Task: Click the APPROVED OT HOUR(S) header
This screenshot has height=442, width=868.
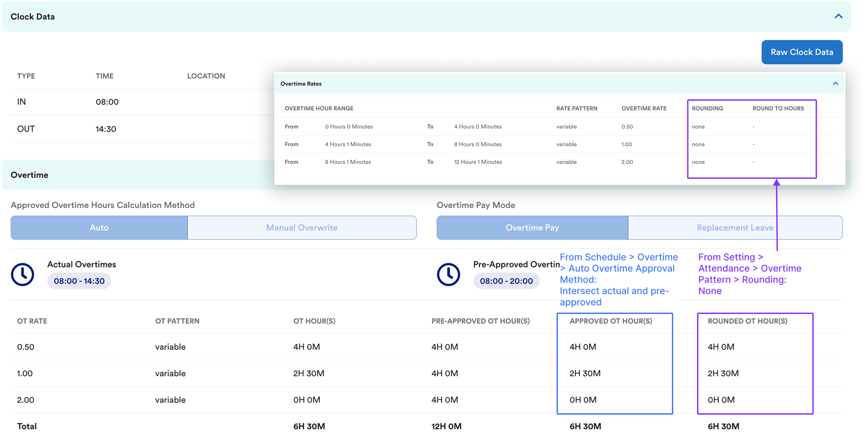Action: 611,321
